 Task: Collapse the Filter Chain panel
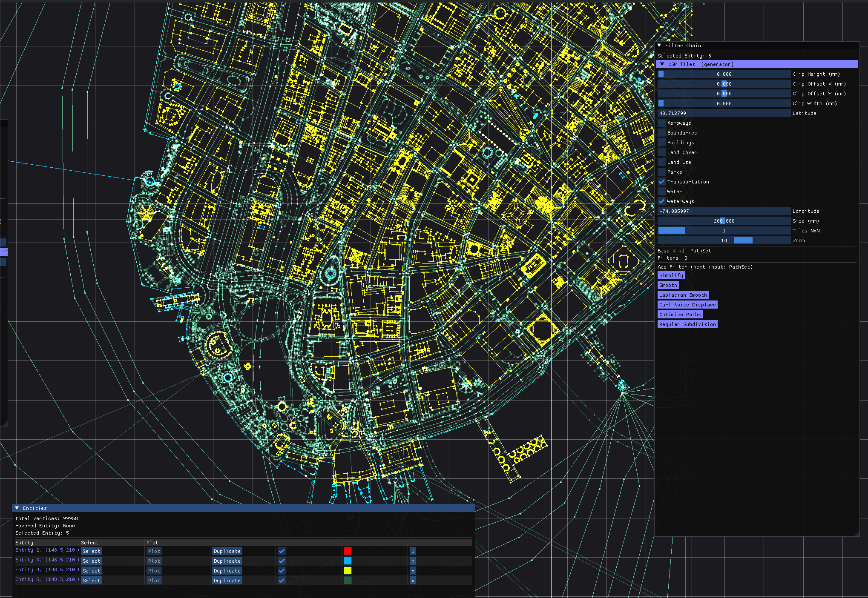click(x=659, y=46)
